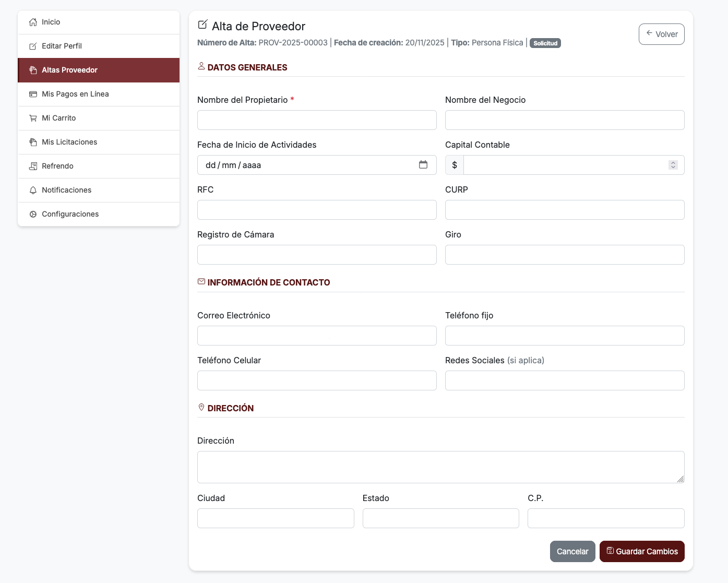
Task: Focus the Estado input field
Action: [x=441, y=518]
